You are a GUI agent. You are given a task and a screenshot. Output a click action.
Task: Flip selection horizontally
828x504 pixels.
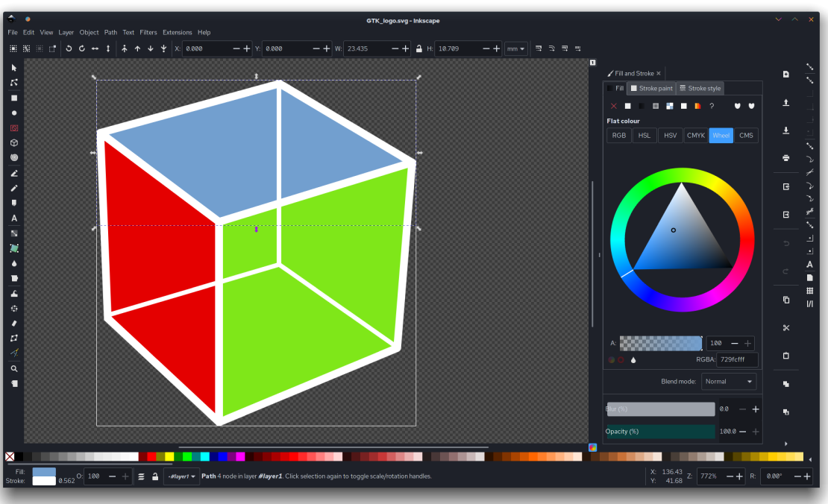point(95,48)
